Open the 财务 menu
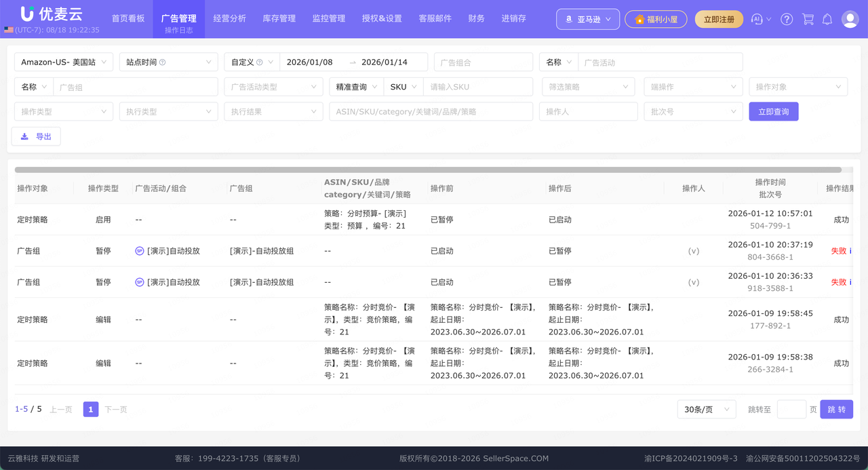868x470 pixels. pos(477,19)
